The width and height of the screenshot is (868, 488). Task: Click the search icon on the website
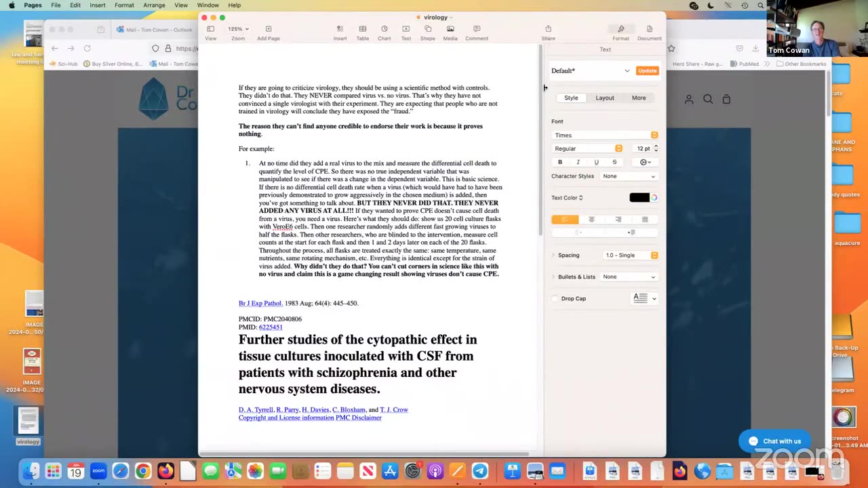(708, 100)
